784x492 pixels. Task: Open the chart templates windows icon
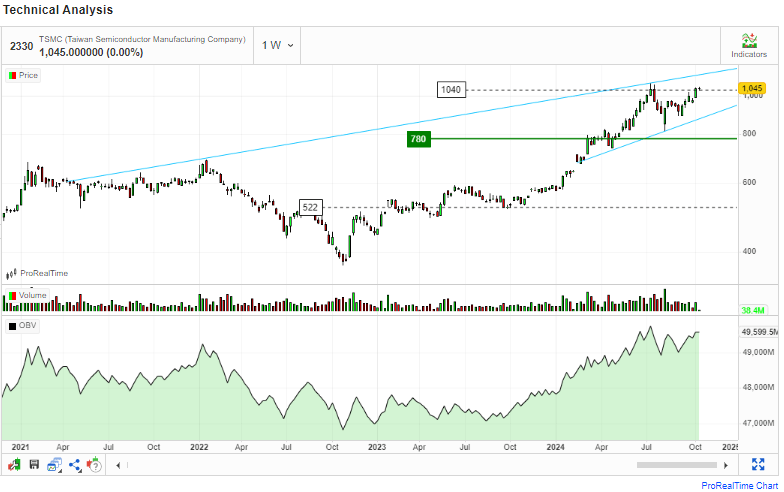click(54, 465)
